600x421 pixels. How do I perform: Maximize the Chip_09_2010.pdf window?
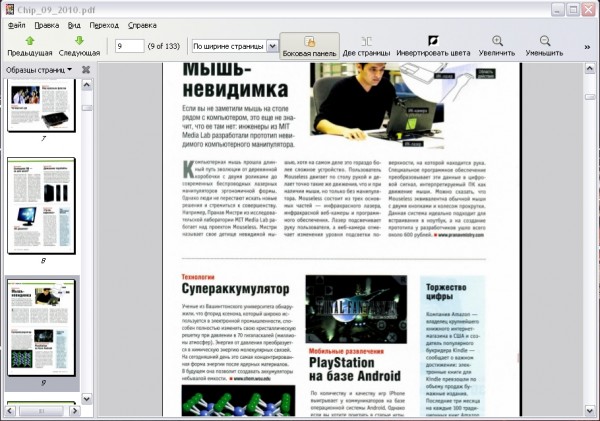[573, 10]
